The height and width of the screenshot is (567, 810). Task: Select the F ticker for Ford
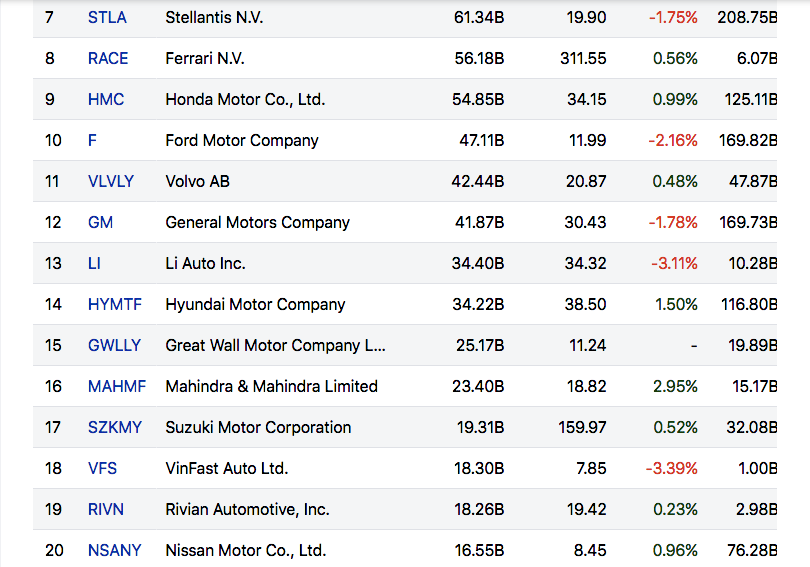coord(92,141)
